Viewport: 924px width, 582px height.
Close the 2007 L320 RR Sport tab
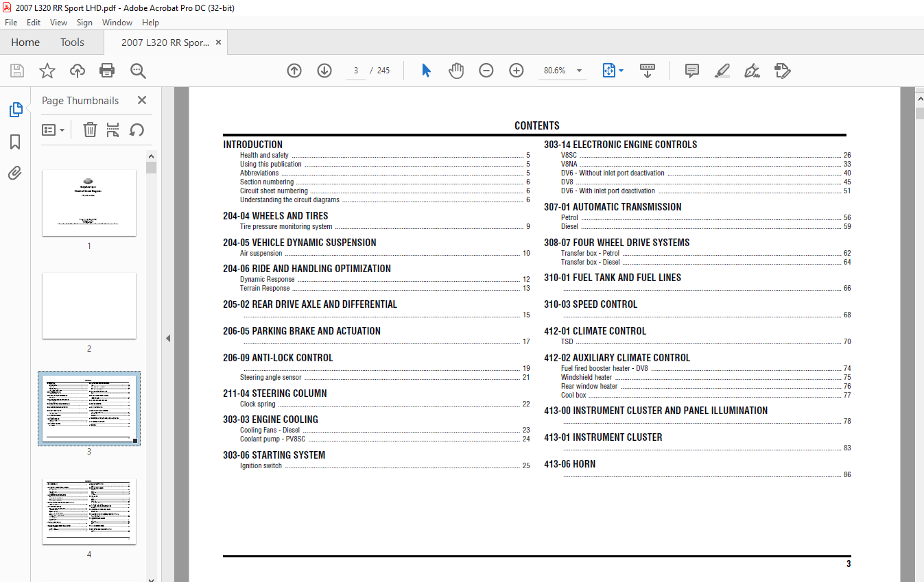coord(219,43)
